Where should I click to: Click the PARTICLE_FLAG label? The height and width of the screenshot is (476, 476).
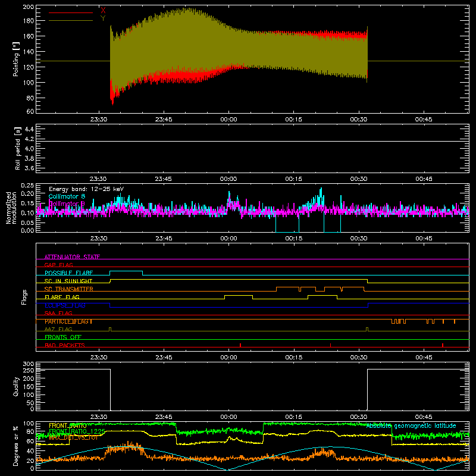[x=68, y=321]
